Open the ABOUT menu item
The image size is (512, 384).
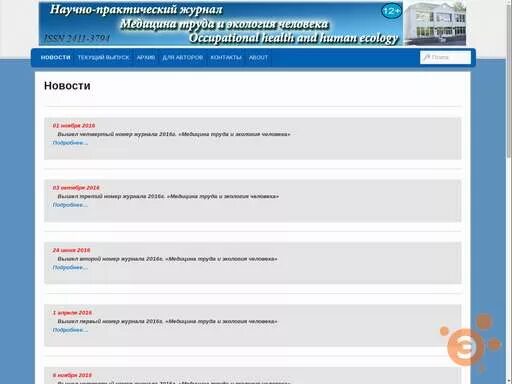tap(258, 58)
